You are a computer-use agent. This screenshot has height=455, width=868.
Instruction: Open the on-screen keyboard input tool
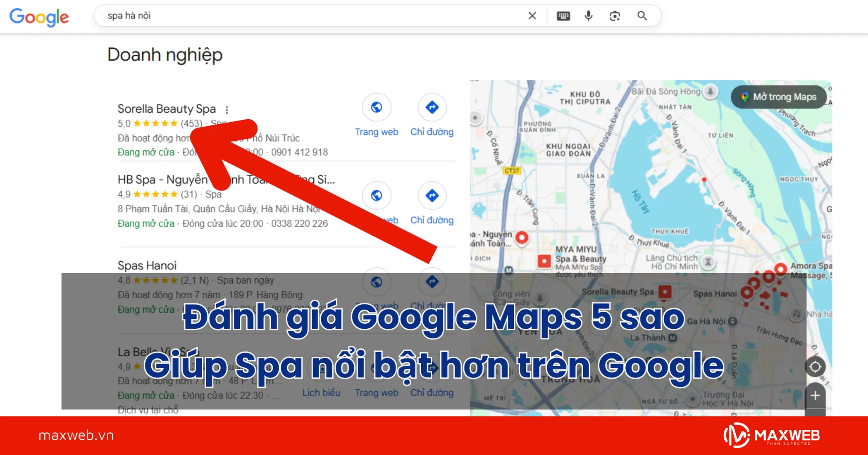pos(563,16)
